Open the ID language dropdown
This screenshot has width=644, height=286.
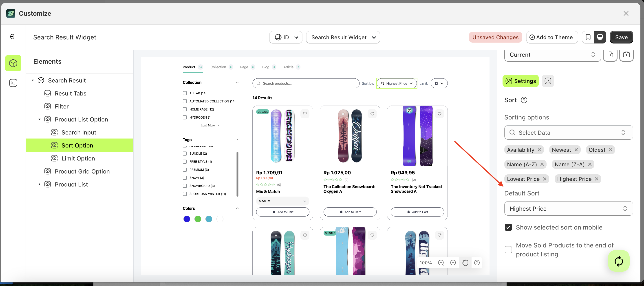click(x=286, y=37)
